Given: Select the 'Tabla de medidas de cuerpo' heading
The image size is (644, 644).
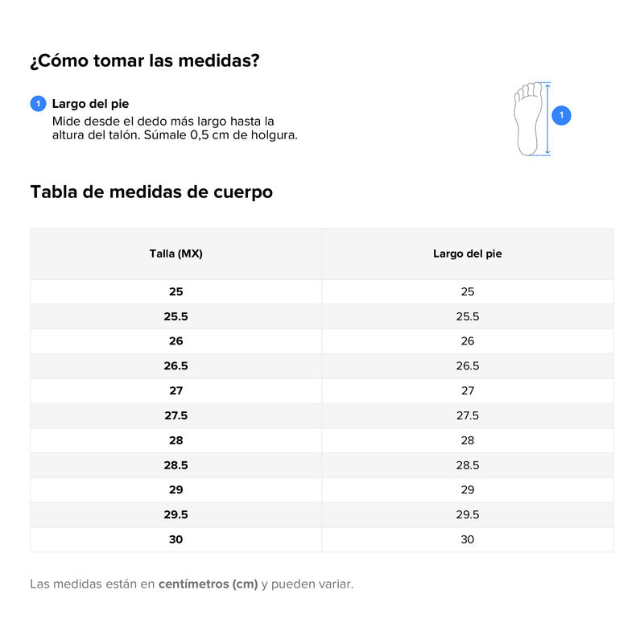Looking at the screenshot, I should tap(151, 192).
